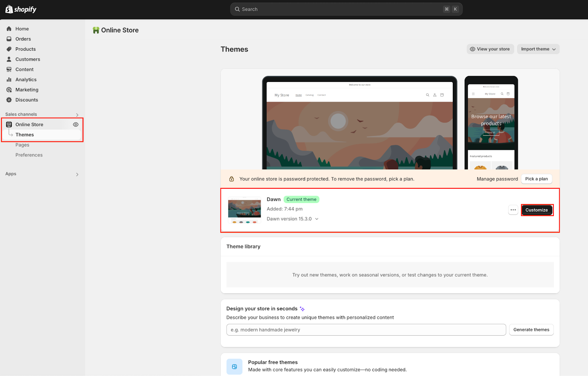
Task: Click the Shopify logo in top bar
Action: (x=21, y=9)
